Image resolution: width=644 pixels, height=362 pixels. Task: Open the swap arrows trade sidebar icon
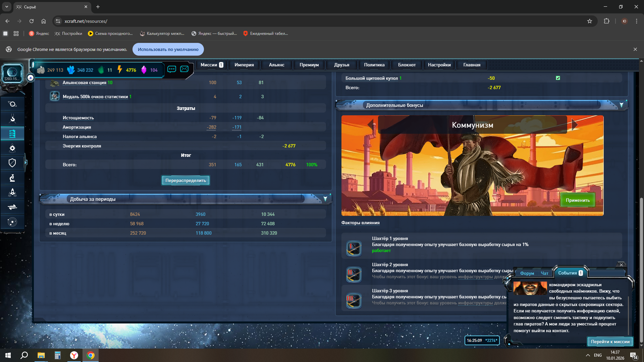12,207
